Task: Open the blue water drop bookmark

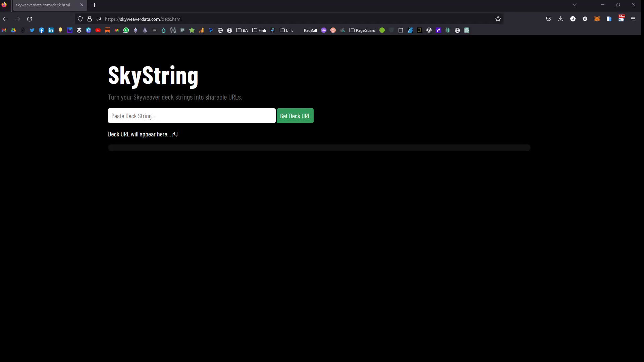Action: [x=164, y=30]
